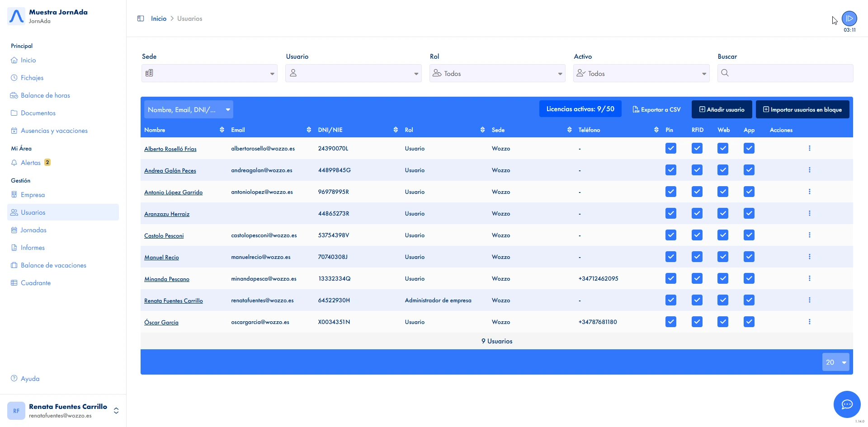868x427 pixels.
Task: Click the Balance de horas icon
Action: pos(14,95)
